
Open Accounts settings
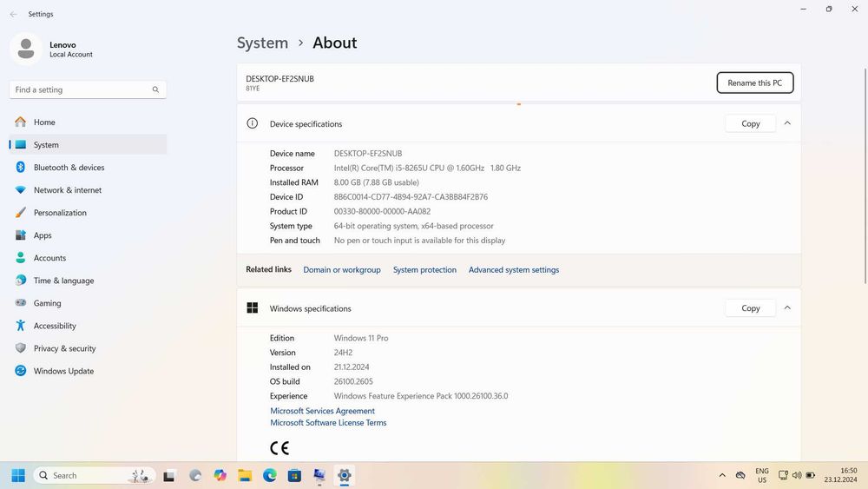pos(88,258)
